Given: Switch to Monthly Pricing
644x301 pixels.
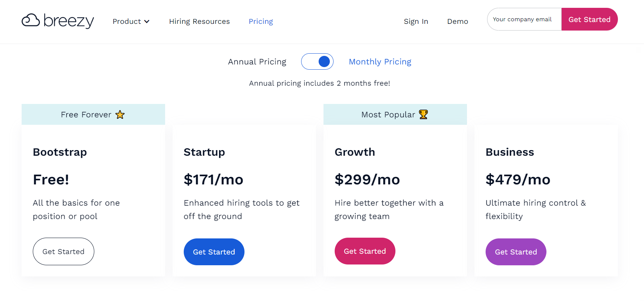Looking at the screenshot, I should (x=380, y=61).
